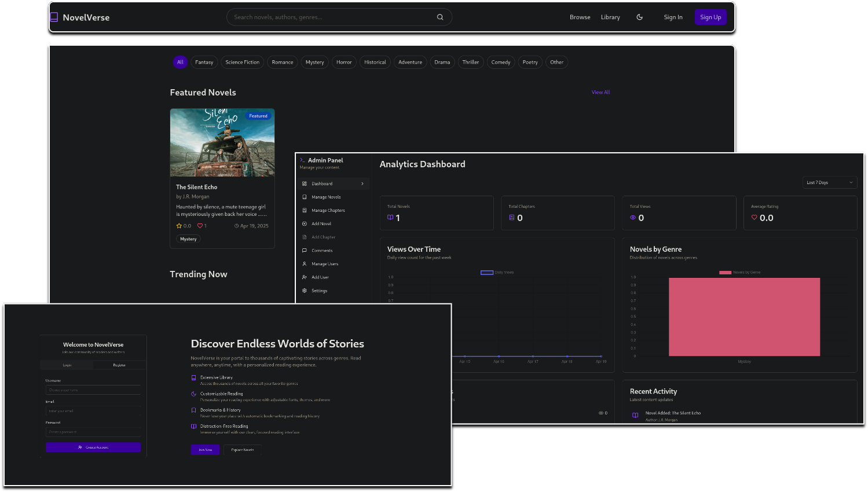Toggle Novels by Genre legend item
Screen dimensions: 868x492
click(739, 273)
